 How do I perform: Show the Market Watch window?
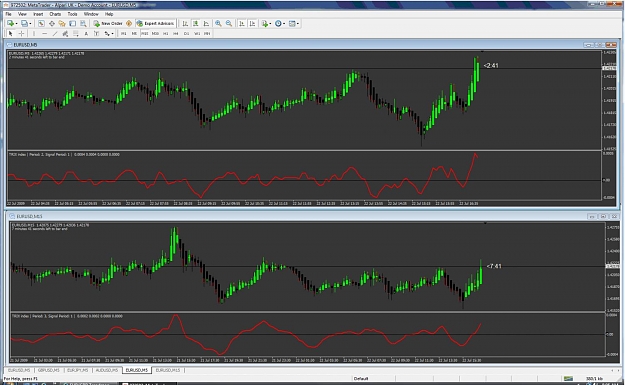pos(41,24)
